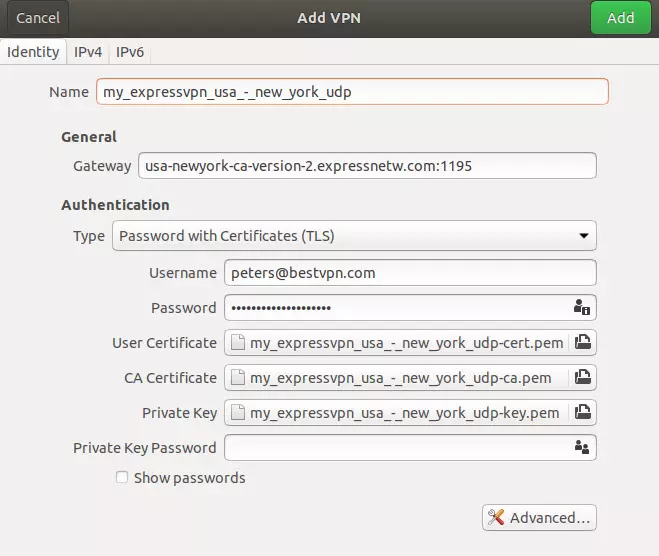The image size is (659, 556).
Task: Select the Username field with peters@bestvpn.com
Action: click(410, 273)
